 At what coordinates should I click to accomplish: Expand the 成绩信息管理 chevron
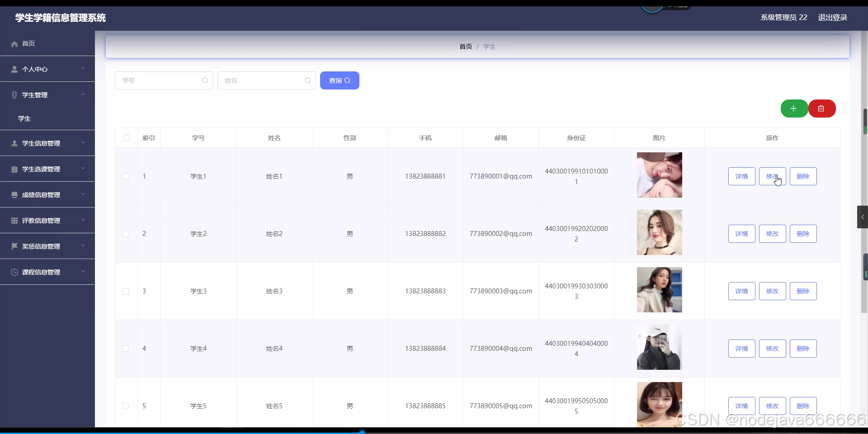point(83,194)
